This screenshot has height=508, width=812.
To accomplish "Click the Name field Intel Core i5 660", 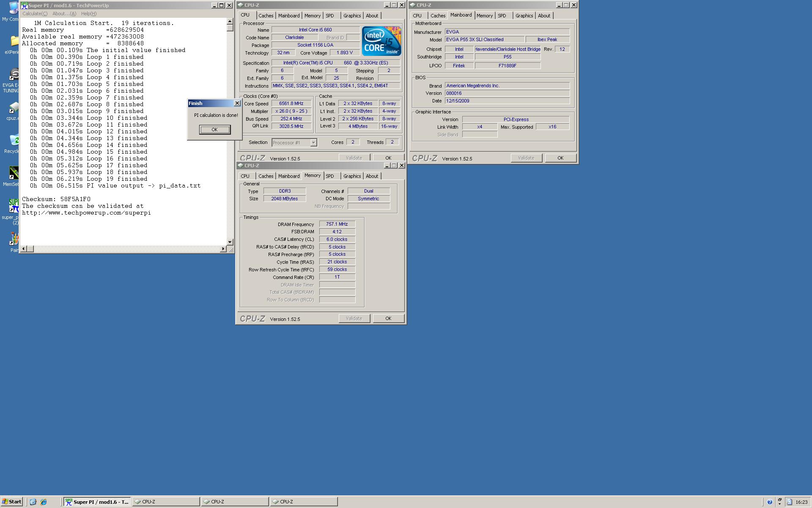I will pyautogui.click(x=315, y=30).
